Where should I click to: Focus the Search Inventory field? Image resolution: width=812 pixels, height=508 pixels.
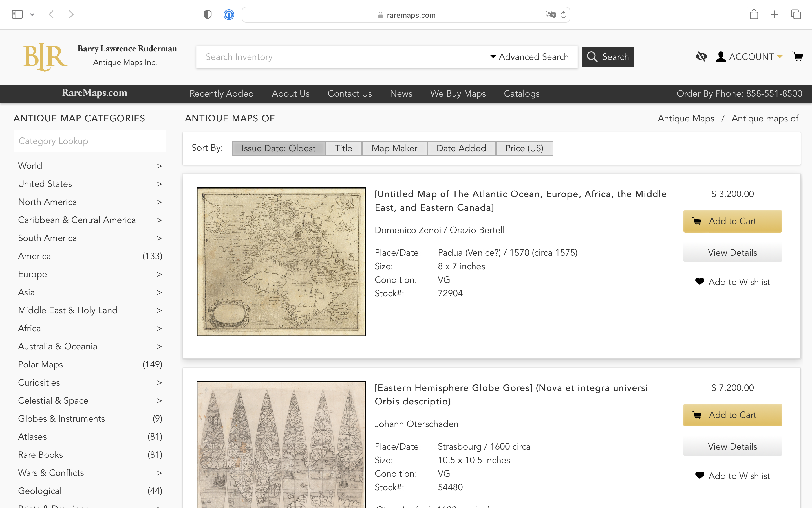(x=342, y=57)
